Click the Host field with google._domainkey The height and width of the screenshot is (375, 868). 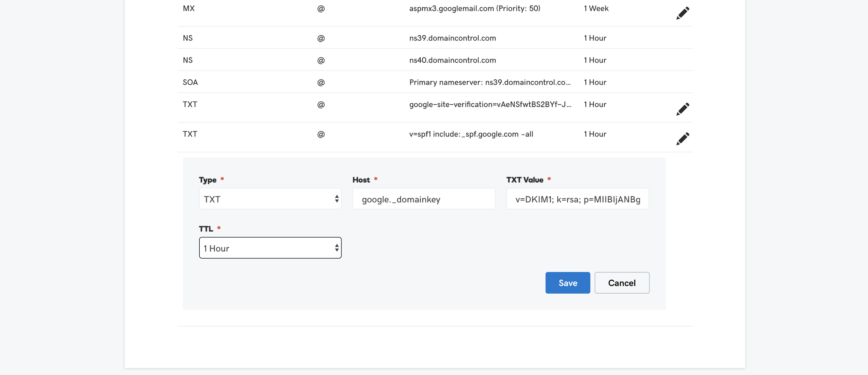[x=423, y=199]
